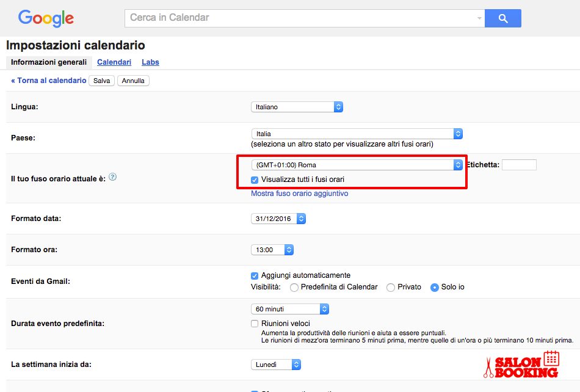
Task: Click the Google logo
Action: point(46,18)
